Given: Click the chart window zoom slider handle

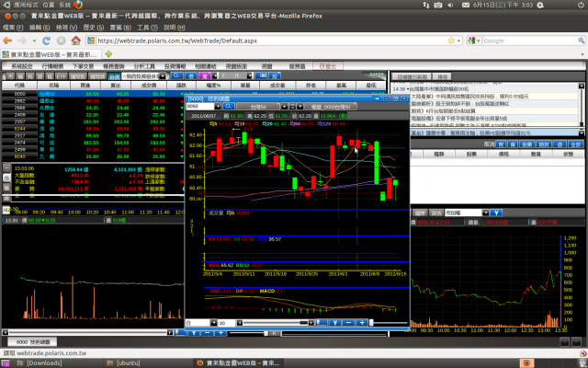Looking at the screenshot, I should [x=371, y=323].
